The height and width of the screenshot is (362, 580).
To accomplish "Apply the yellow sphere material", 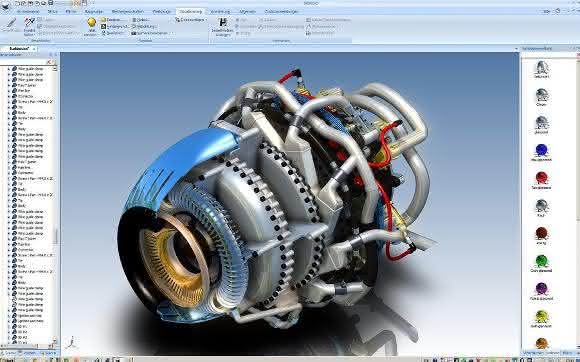I will coord(541,316).
